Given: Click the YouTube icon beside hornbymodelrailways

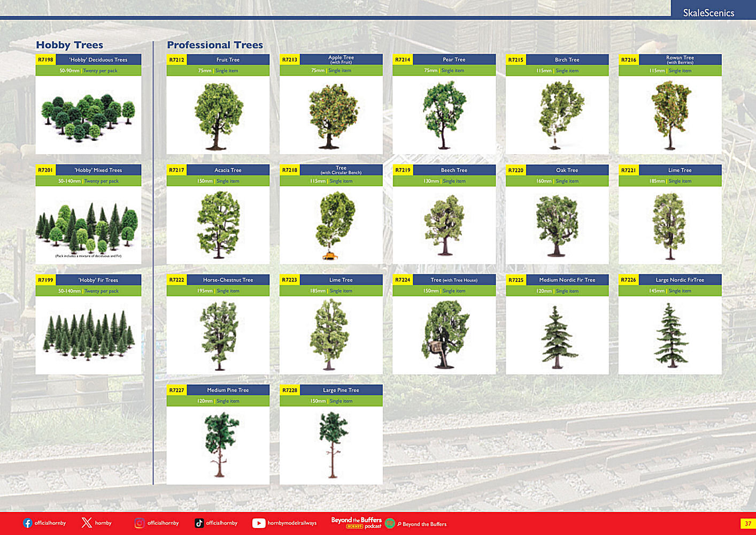Looking at the screenshot, I should click(x=259, y=523).
